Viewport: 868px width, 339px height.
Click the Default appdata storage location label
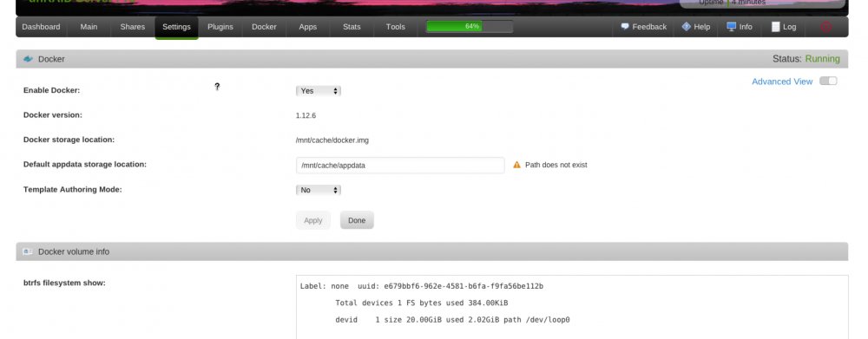tap(85, 164)
